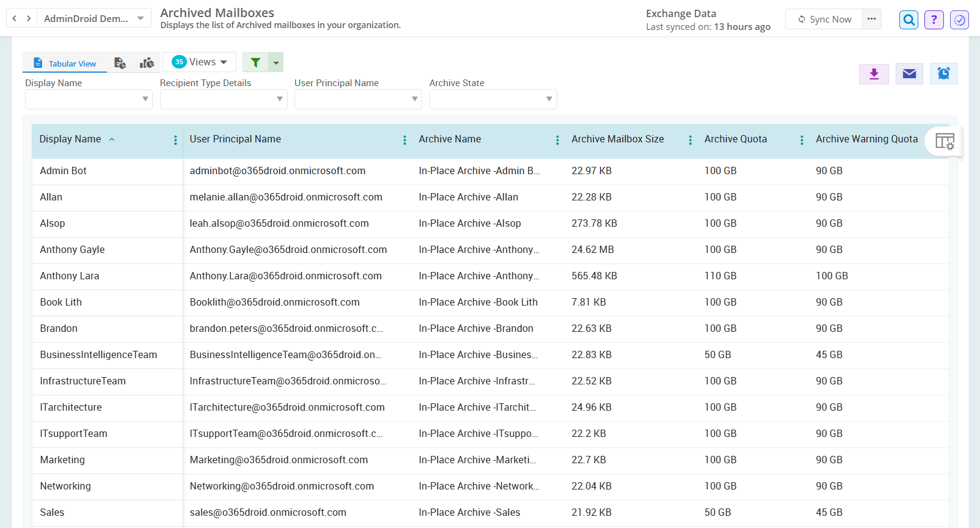Sort by Archive Mailbox Size header
Viewport: 980px width, 528px height.
(x=618, y=139)
